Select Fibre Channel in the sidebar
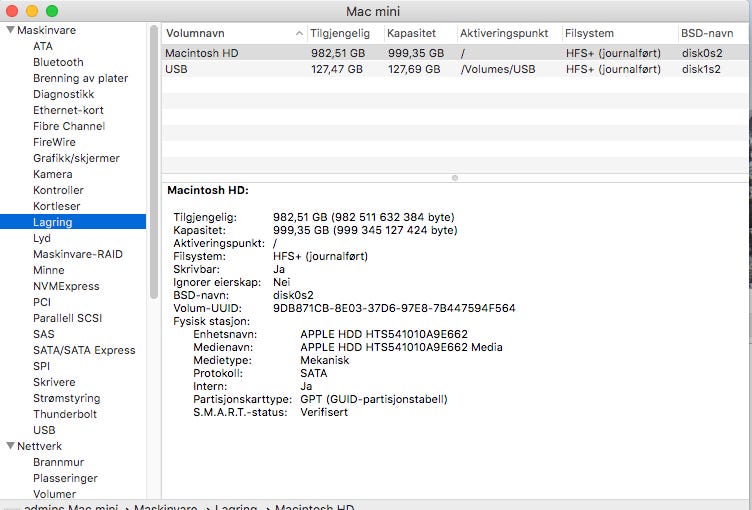This screenshot has width=752, height=510. coord(69,126)
